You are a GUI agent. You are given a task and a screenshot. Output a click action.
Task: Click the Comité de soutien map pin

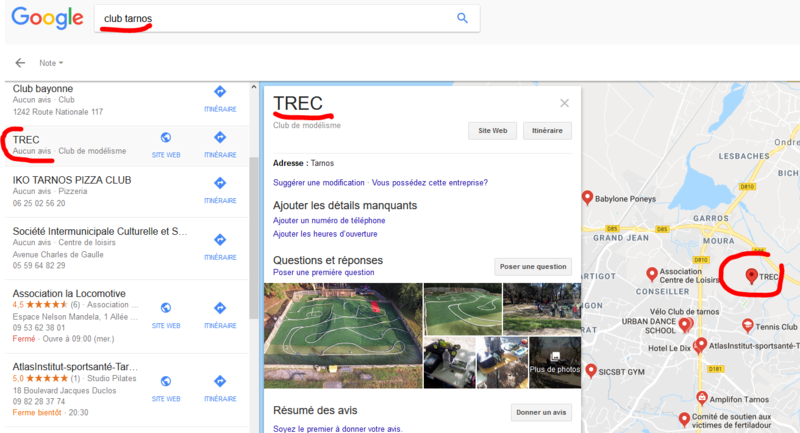click(x=684, y=420)
